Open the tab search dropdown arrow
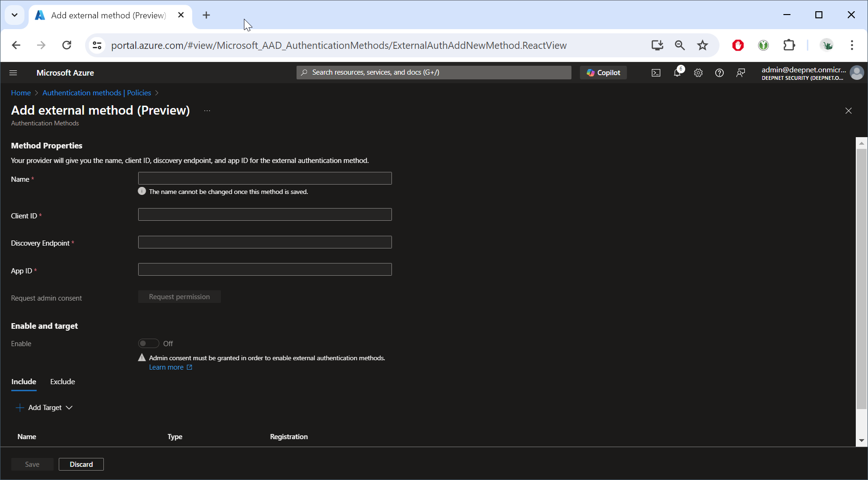This screenshot has width=868, height=480. point(15,15)
